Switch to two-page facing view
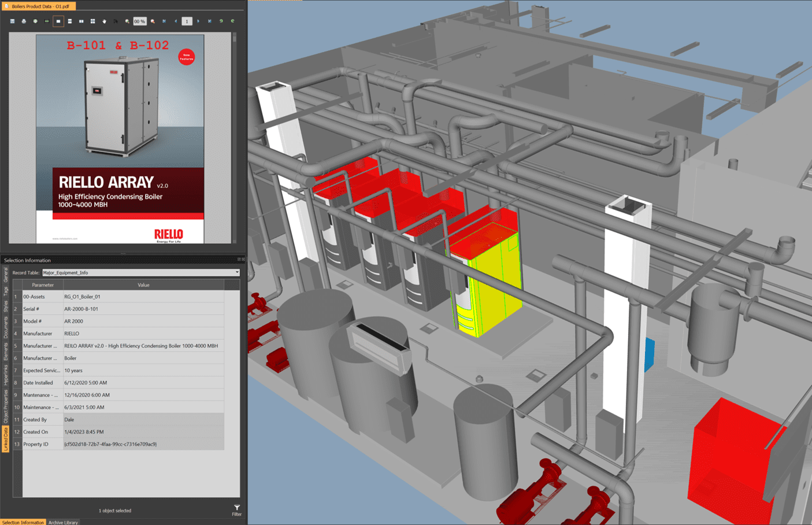Image resolution: width=812 pixels, height=525 pixels. point(81,21)
